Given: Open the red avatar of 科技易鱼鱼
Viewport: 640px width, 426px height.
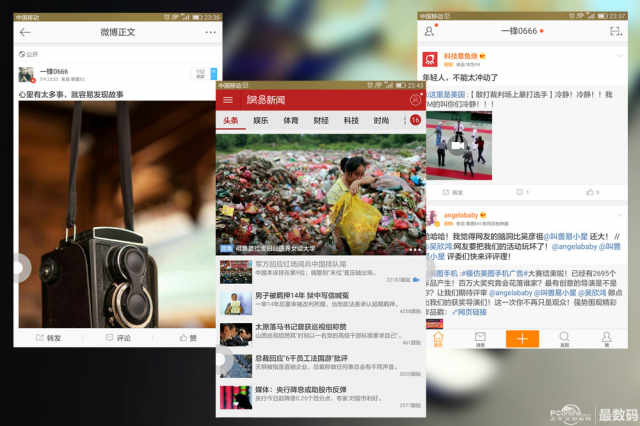Looking at the screenshot, I should pyautogui.click(x=430, y=60).
